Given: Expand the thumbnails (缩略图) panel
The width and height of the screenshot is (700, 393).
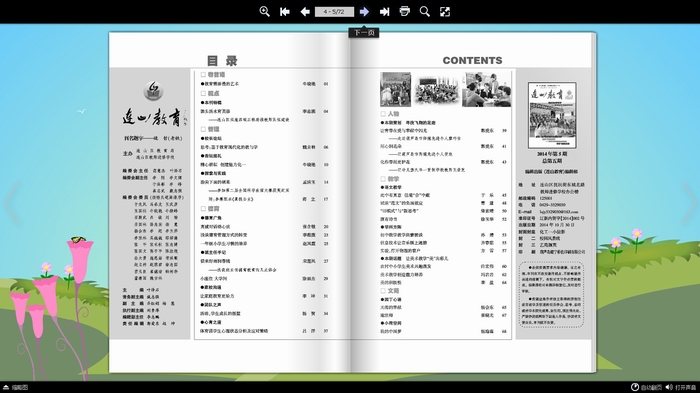Looking at the screenshot, I should [16, 387].
